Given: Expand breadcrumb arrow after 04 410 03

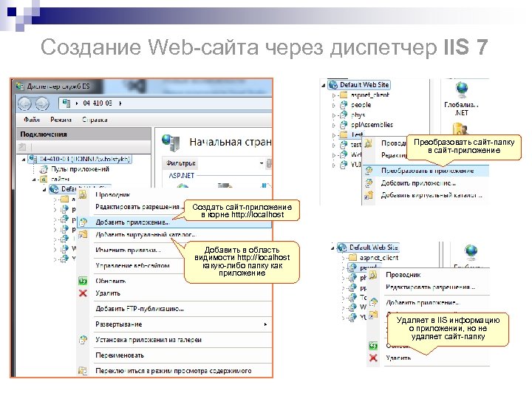Looking at the screenshot, I should pyautogui.click(x=120, y=103).
